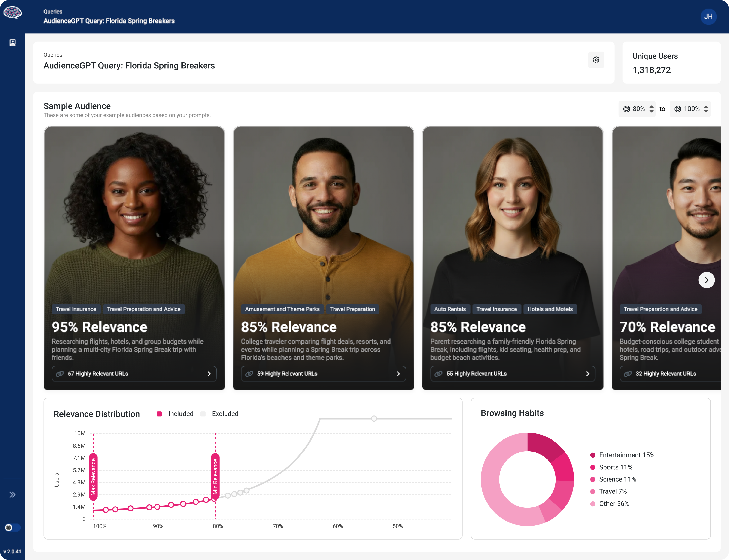Open query settings gear icon

tap(596, 60)
